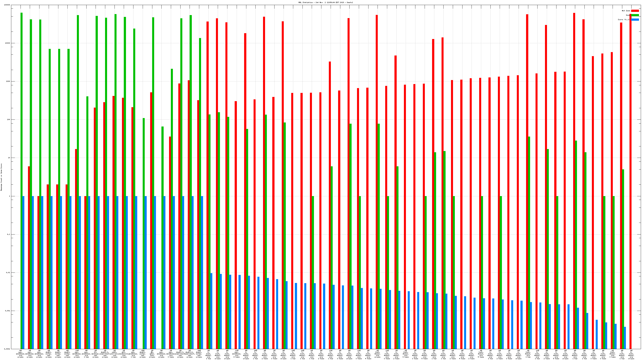The width and height of the screenshot is (644, 362).
Task: Select the 'Not Spam' legend label text
Action: point(626,11)
